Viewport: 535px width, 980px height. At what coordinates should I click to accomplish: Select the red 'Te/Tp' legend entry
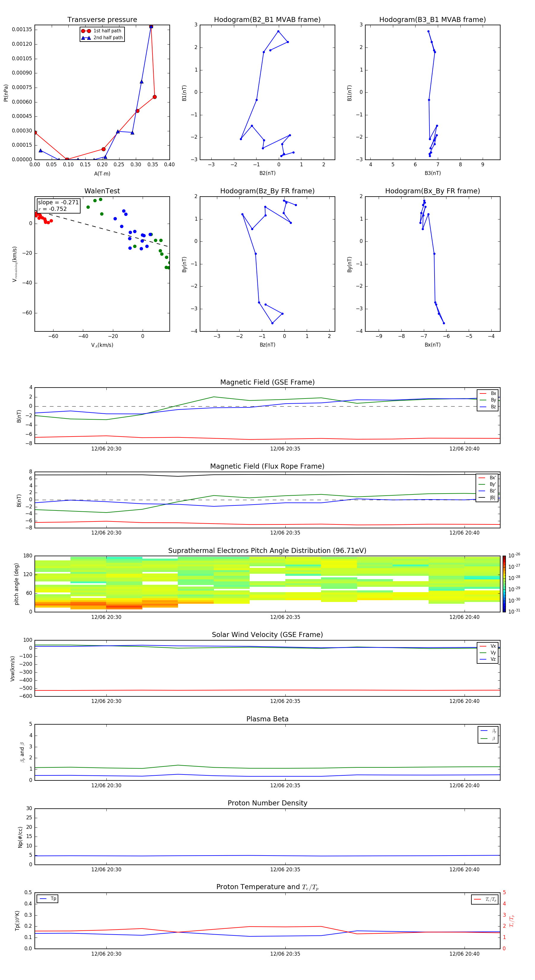click(485, 899)
